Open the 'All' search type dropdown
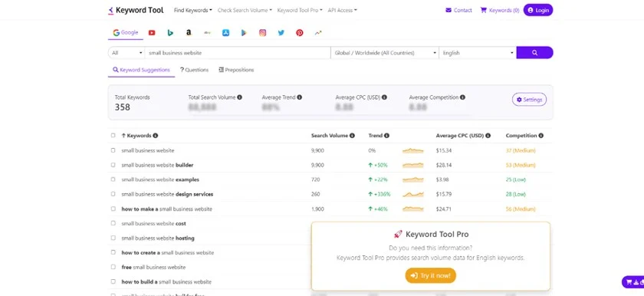The width and height of the screenshot is (644, 296). tap(127, 53)
